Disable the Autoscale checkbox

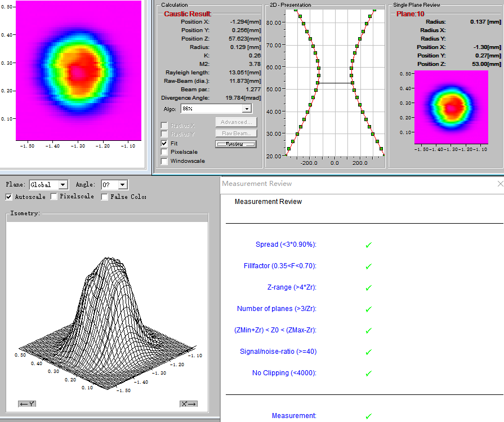tap(9, 197)
